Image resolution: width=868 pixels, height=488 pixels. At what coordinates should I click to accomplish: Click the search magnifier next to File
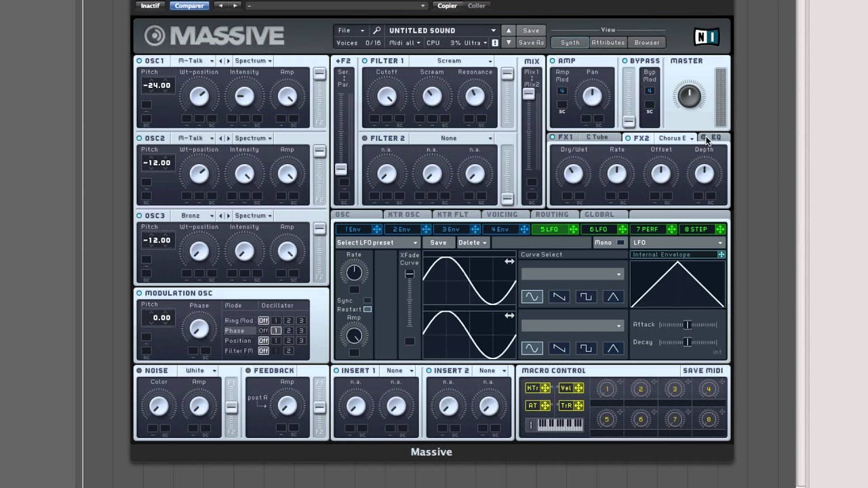(377, 30)
